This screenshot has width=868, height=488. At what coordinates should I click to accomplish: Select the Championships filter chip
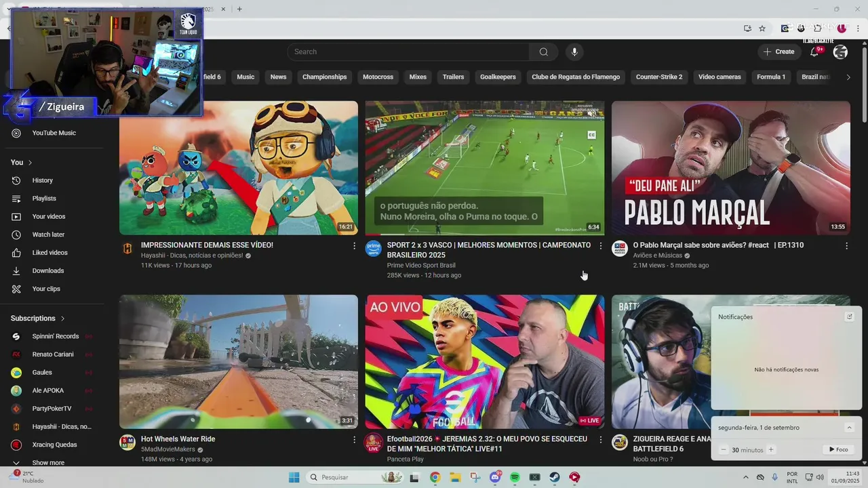[x=324, y=77]
